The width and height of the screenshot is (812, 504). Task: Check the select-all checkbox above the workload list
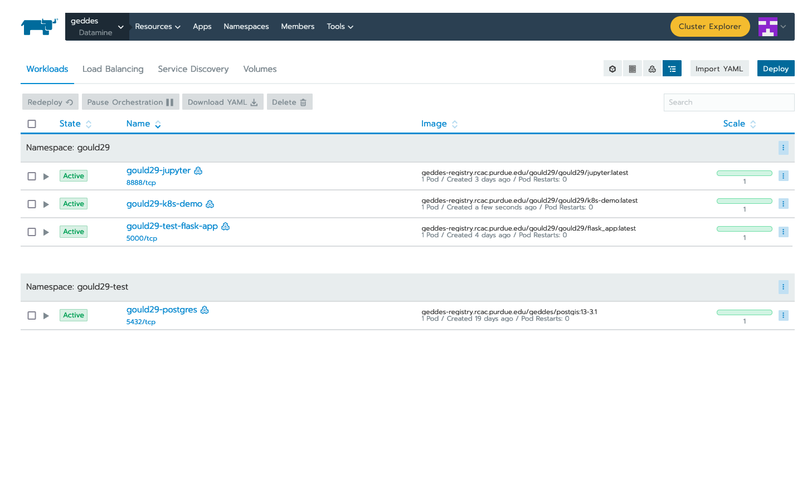click(32, 124)
